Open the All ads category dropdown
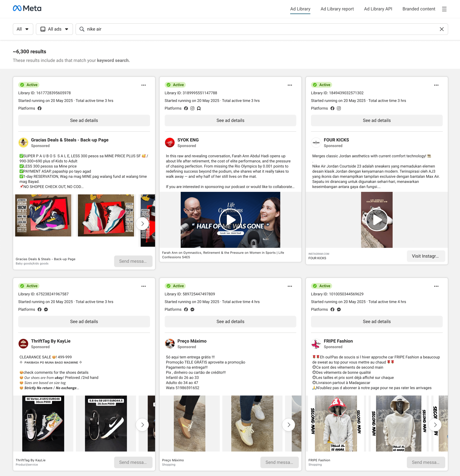The width and height of the screenshot is (460, 476). pos(54,29)
